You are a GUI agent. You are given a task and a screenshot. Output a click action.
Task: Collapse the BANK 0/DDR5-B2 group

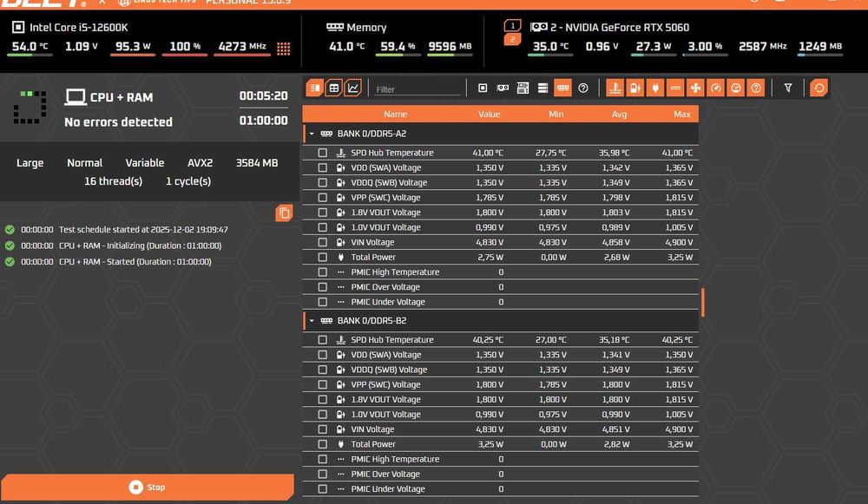point(312,321)
